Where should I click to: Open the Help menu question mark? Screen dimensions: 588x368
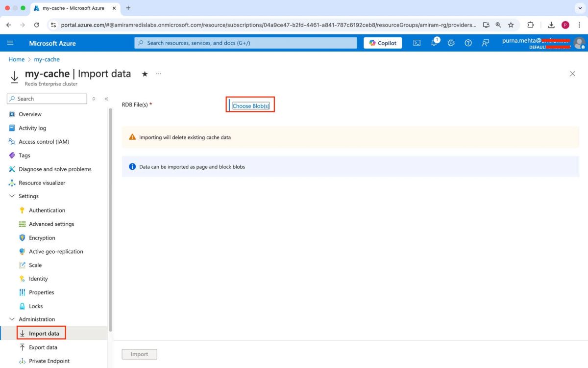[468, 43]
